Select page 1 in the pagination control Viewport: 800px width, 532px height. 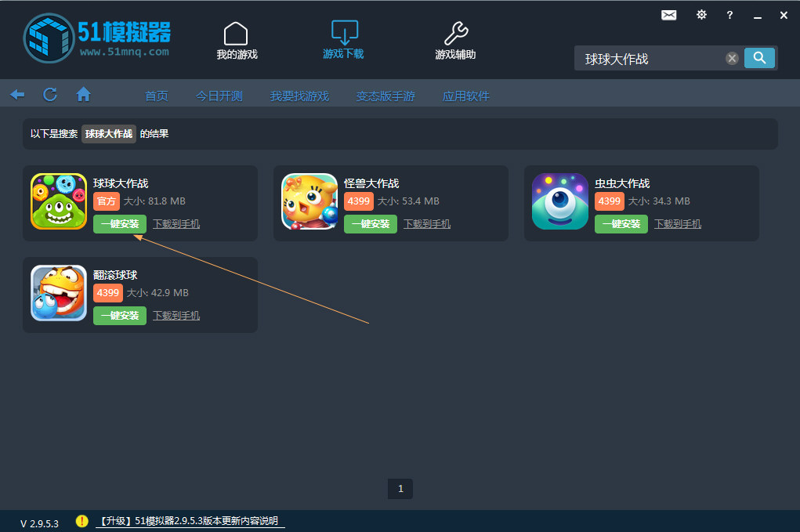point(400,488)
